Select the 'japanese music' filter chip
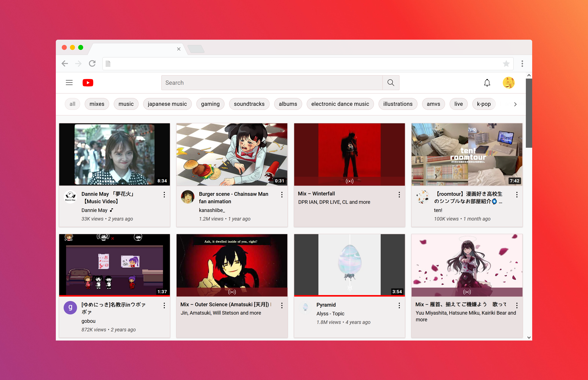The height and width of the screenshot is (380, 588). tap(167, 104)
